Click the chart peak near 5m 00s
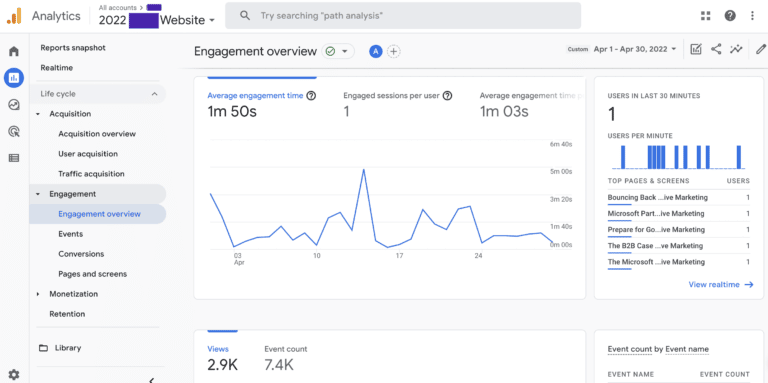Viewport: 768px width, 383px height. [363, 169]
